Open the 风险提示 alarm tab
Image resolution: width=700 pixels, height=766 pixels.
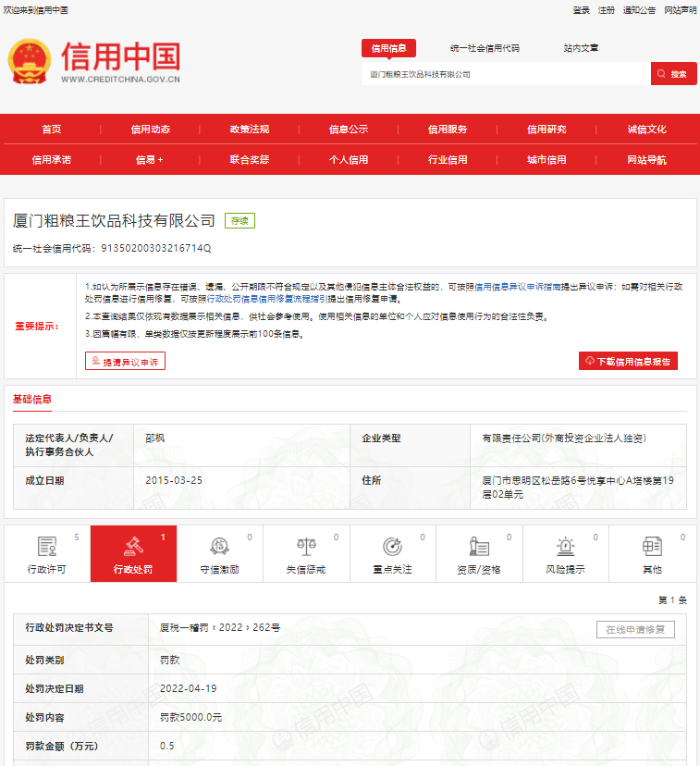click(x=566, y=554)
